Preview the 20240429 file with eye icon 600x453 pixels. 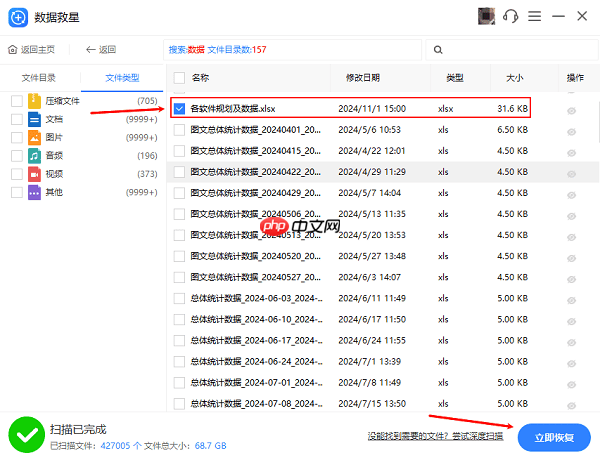click(571, 195)
